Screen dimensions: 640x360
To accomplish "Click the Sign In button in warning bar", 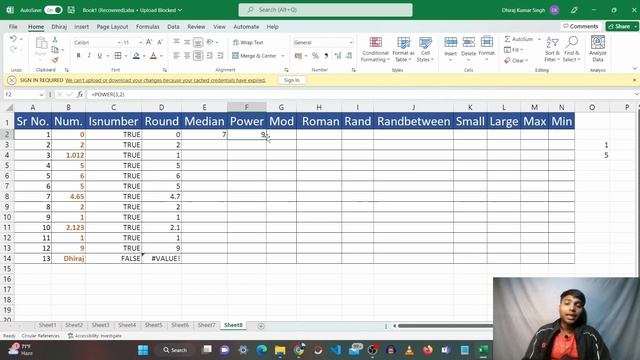I will [291, 80].
